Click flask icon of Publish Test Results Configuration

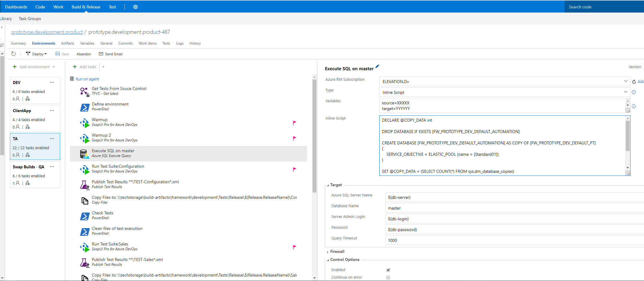tap(85, 185)
